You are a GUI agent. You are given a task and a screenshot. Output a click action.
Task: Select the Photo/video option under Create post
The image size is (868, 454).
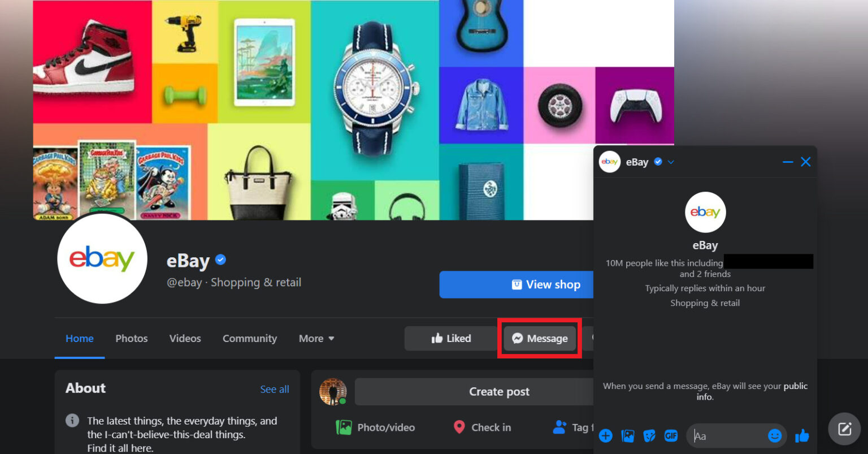coord(375,427)
